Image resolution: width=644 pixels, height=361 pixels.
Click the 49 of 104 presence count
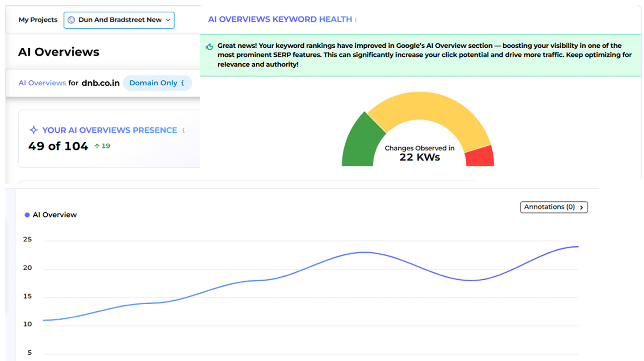point(58,146)
